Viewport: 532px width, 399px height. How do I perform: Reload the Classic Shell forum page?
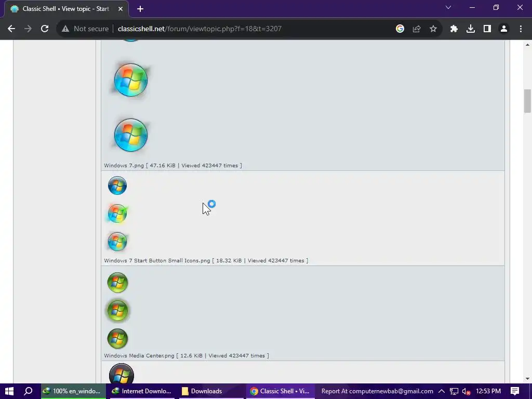pos(45,29)
